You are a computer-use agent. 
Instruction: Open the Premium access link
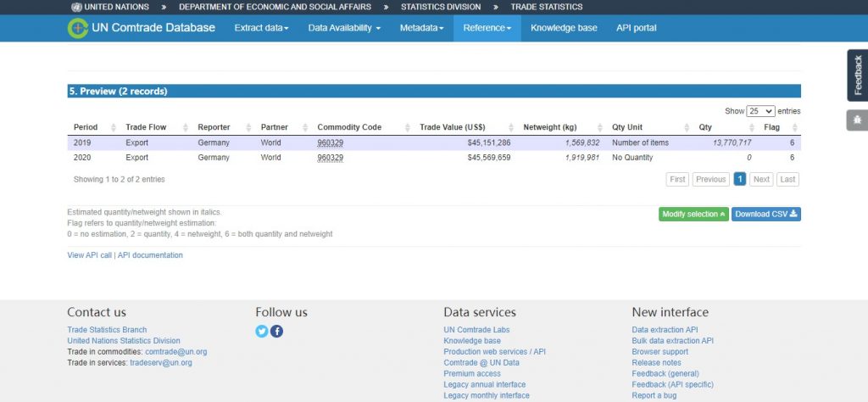point(472,374)
